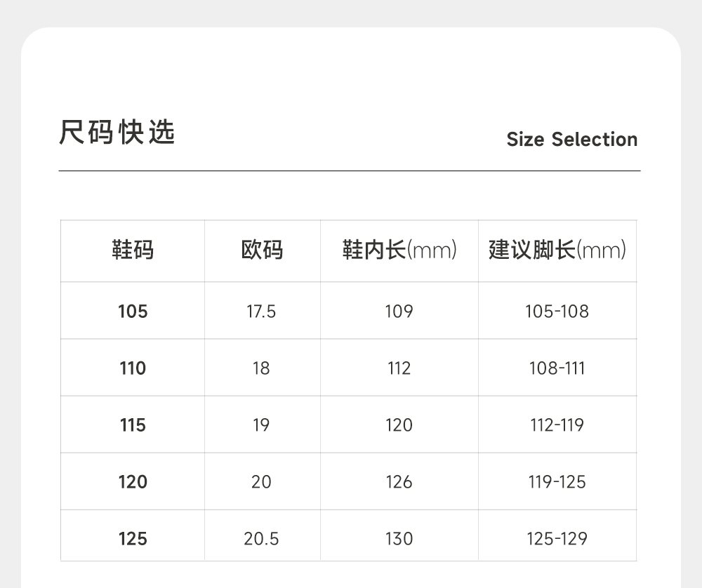Viewport: 702px width, 588px height.
Task: Click the Size Selection title text
Action: point(571,139)
